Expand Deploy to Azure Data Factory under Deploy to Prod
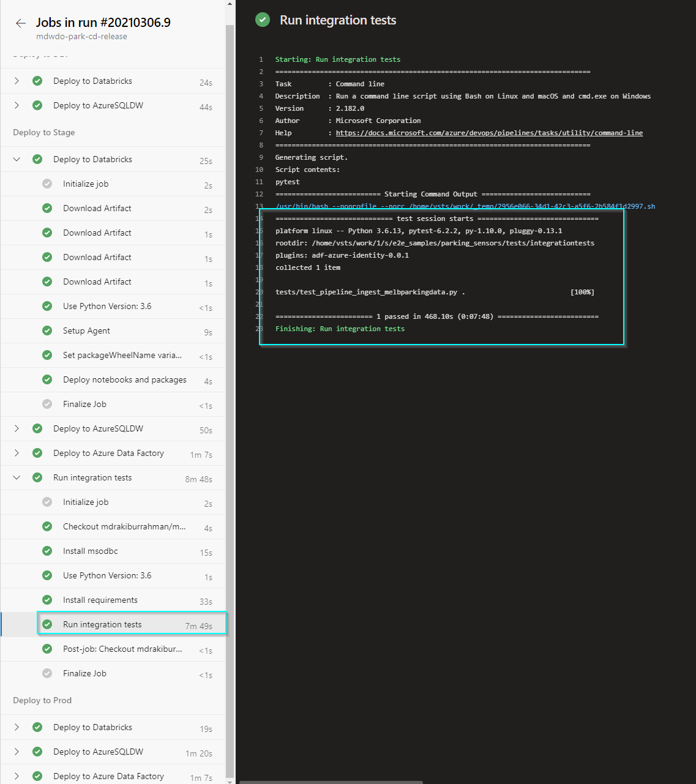 (x=16, y=776)
